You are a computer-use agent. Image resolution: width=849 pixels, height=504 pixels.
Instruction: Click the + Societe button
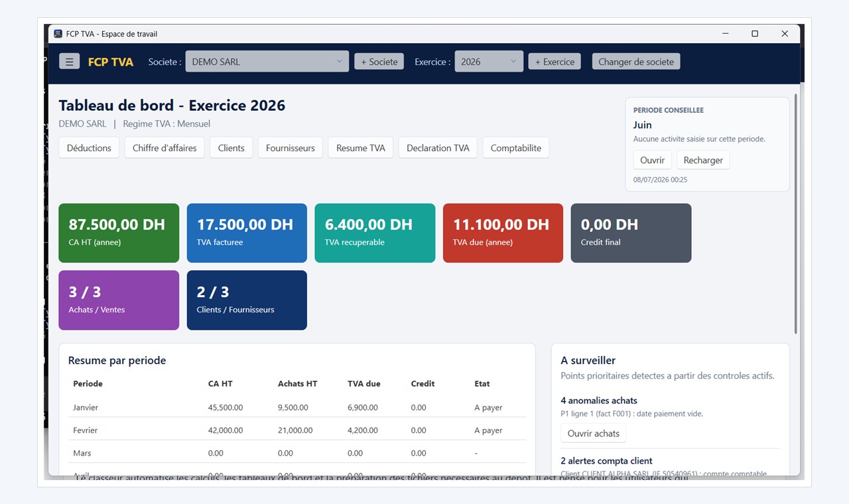tap(379, 62)
